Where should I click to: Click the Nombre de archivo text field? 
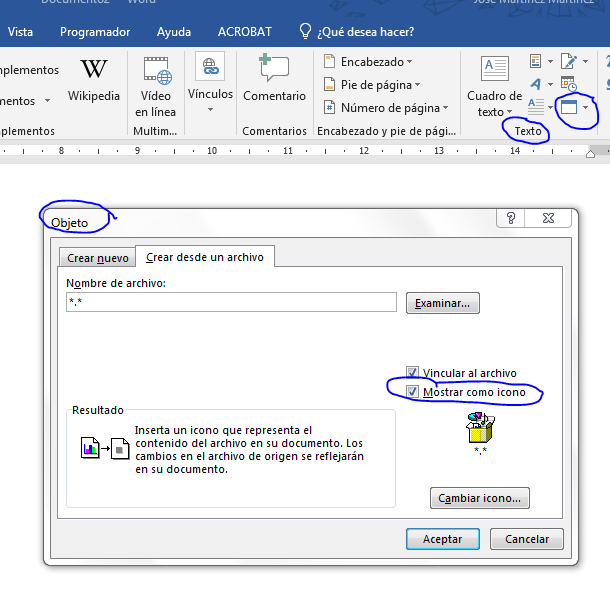tap(231, 302)
